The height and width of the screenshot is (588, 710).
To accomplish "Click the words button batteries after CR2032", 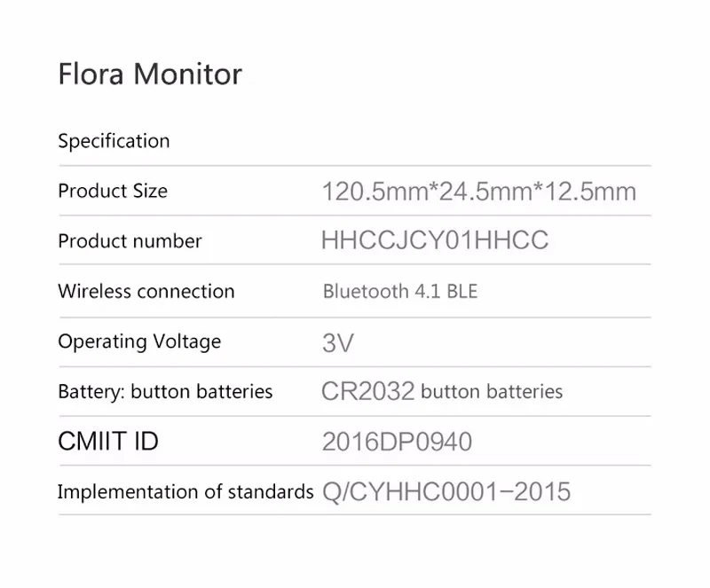I will pos(492,391).
